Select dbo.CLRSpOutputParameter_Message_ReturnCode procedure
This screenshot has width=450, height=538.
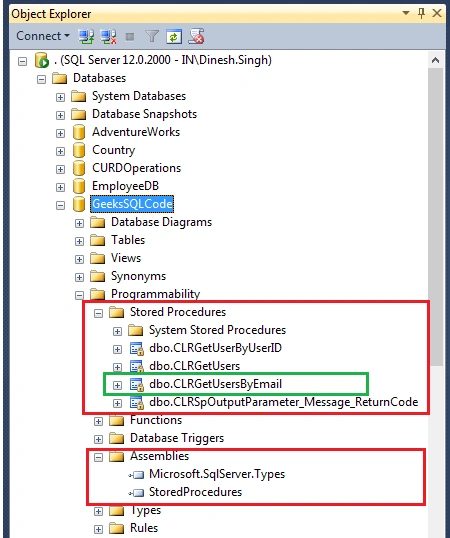tap(284, 402)
